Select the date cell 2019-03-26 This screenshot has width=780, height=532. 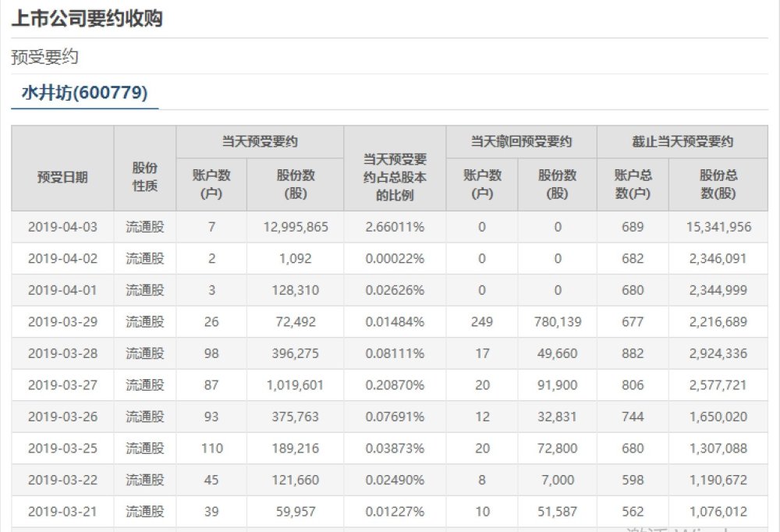tap(62, 417)
